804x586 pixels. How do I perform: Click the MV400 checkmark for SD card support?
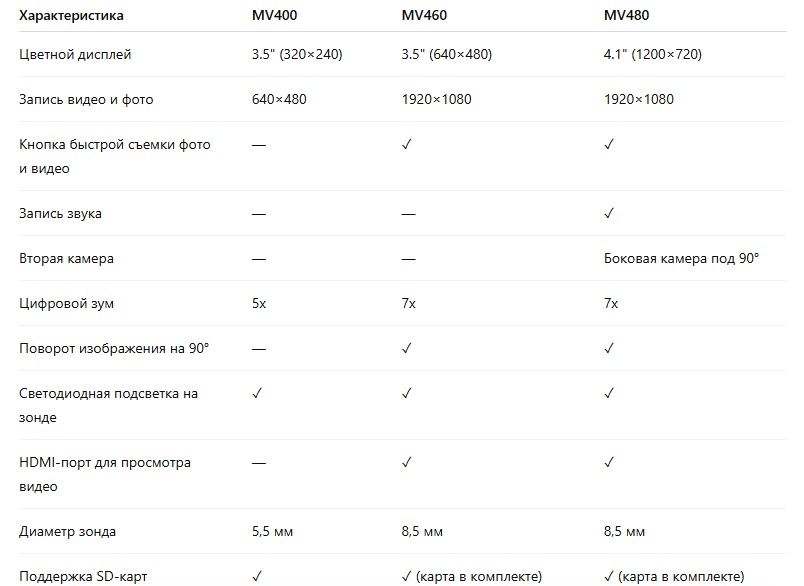click(x=258, y=577)
